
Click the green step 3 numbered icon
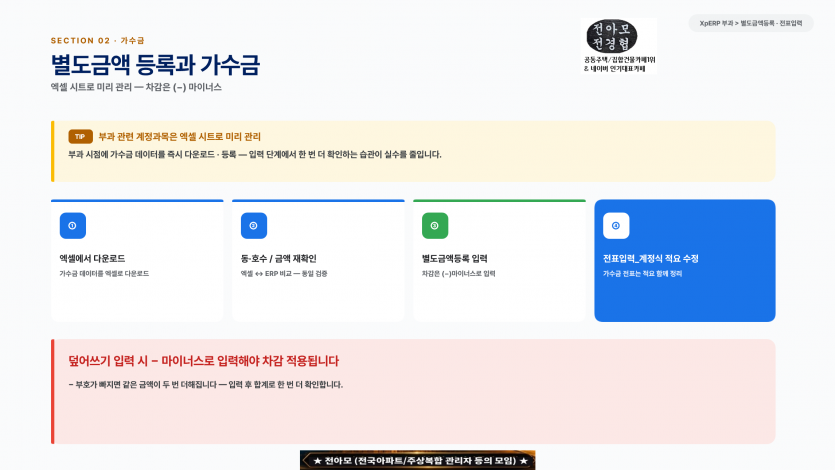[435, 226]
